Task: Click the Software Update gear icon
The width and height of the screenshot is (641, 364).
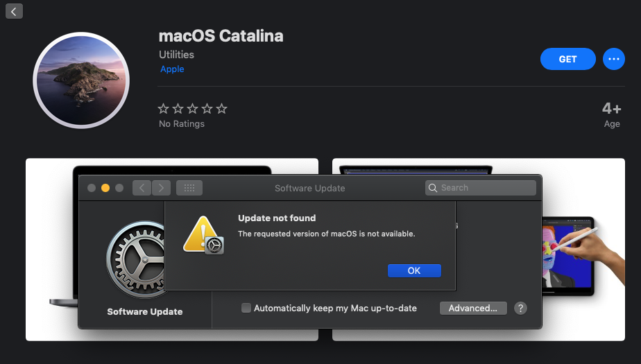Action: click(x=135, y=259)
